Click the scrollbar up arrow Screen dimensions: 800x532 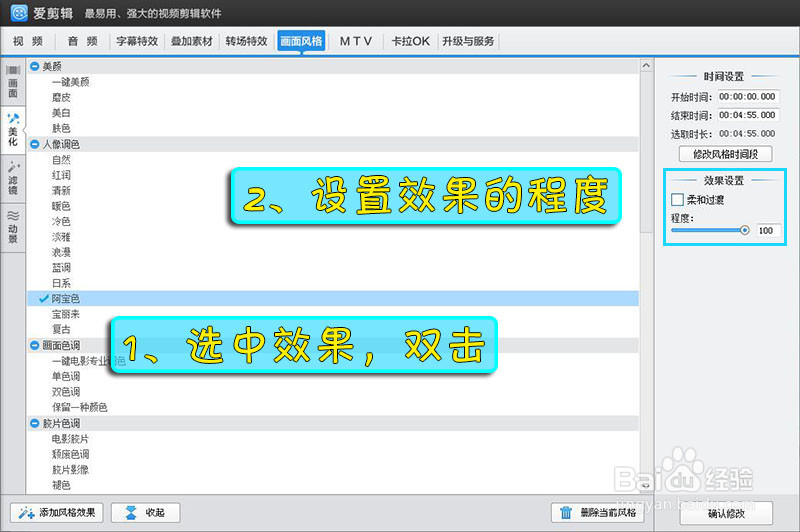pos(646,66)
